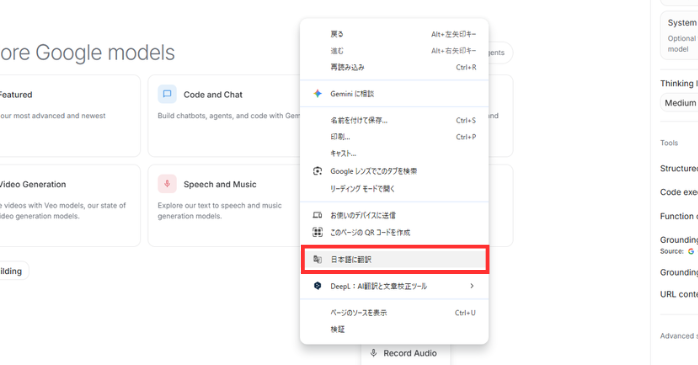Click the Tools section label
Screen dimensions: 698x365
(669, 142)
